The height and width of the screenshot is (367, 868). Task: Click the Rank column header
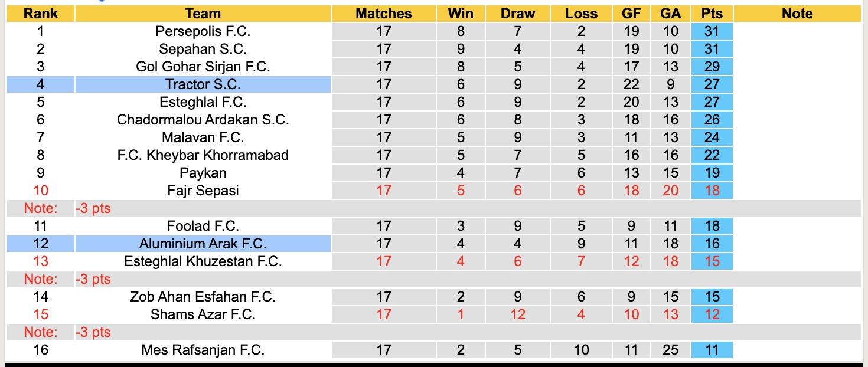coord(40,14)
